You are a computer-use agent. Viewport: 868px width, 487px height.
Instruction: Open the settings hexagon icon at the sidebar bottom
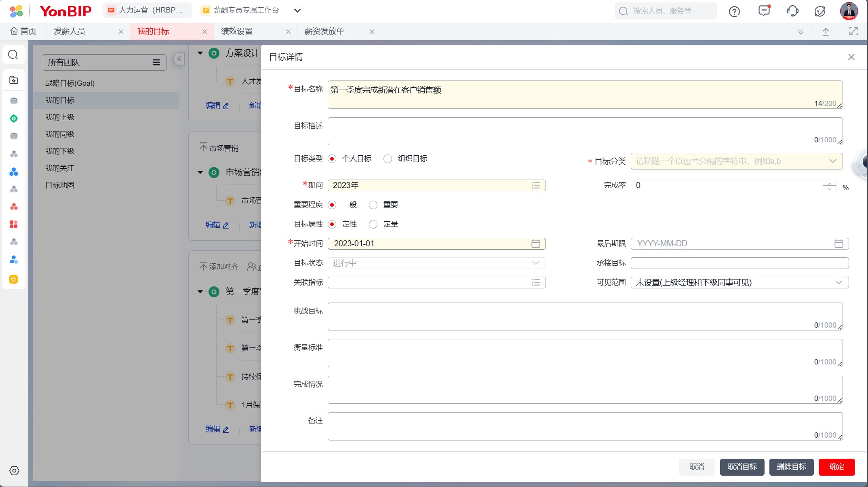(14, 471)
